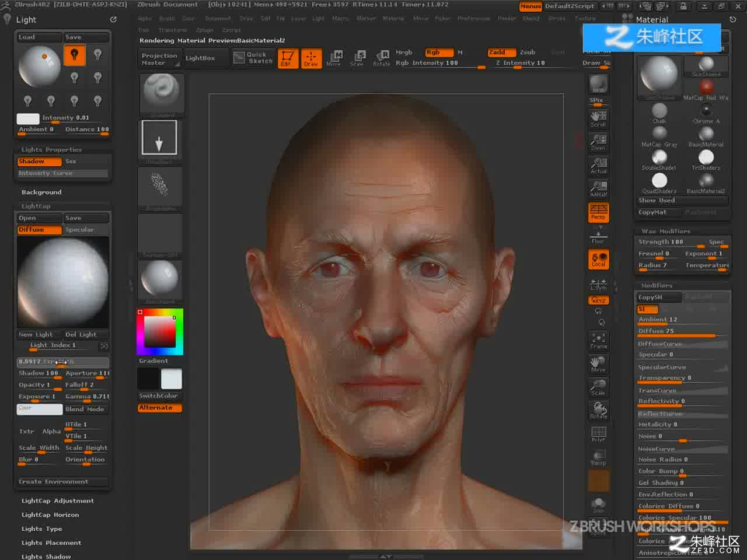Switch LightCap to Diffuse tab

coord(39,230)
